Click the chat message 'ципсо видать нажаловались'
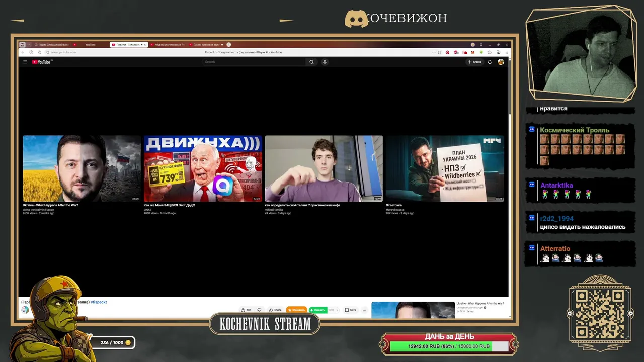Viewport: 644px width, 362px height. pyautogui.click(x=583, y=227)
